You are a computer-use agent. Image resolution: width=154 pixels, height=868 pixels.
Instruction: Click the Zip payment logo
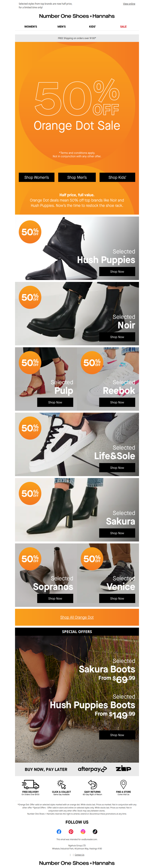tap(124, 768)
